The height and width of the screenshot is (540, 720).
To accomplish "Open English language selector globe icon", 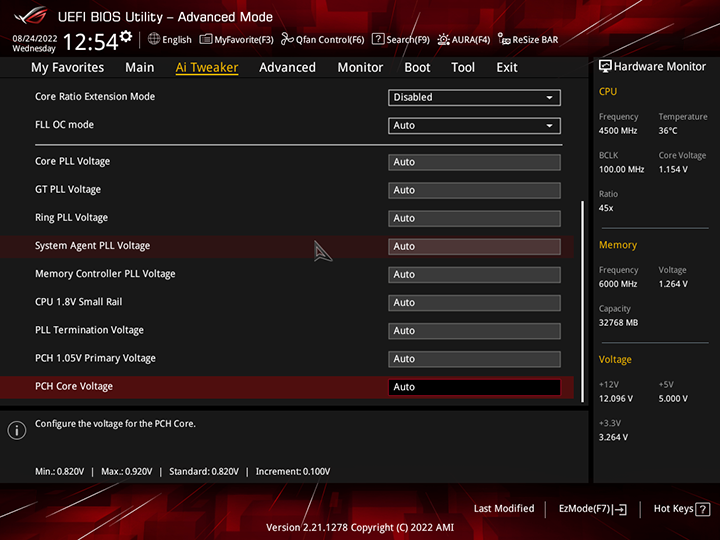I will tap(154, 40).
